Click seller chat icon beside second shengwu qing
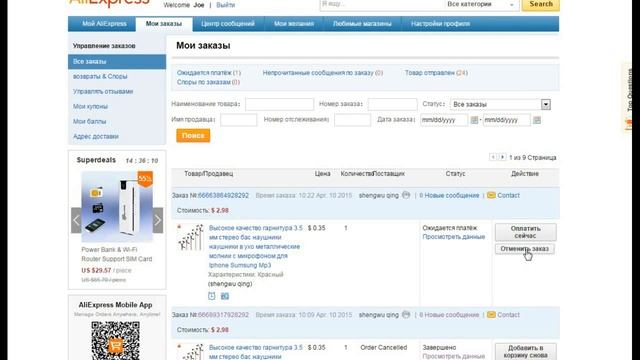640x360 pixels. click(406, 314)
